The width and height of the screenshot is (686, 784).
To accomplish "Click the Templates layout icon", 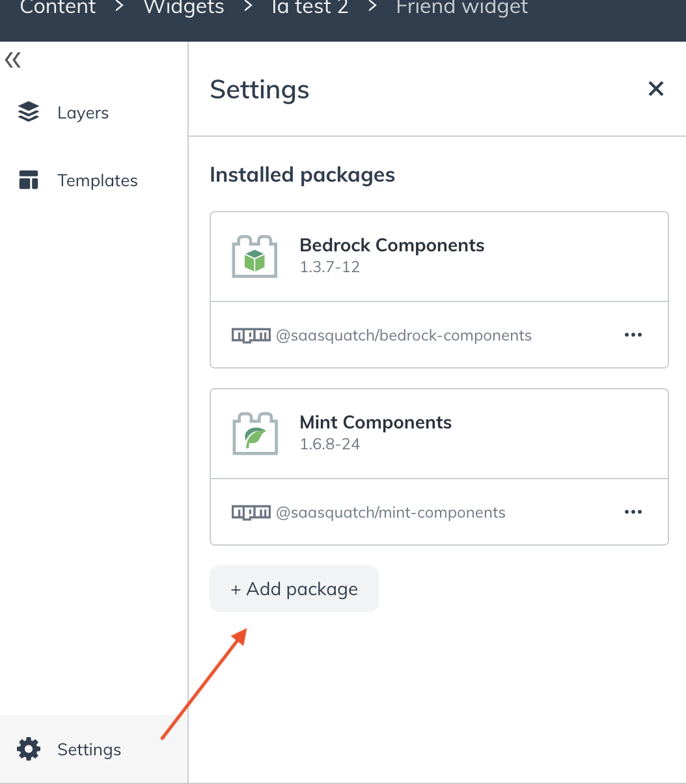I will [x=29, y=180].
